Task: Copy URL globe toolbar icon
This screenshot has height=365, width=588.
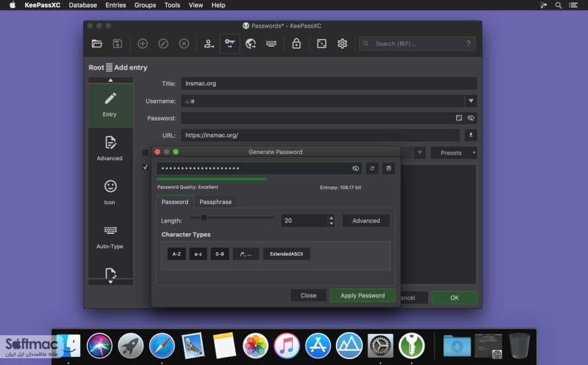Action: tap(251, 43)
